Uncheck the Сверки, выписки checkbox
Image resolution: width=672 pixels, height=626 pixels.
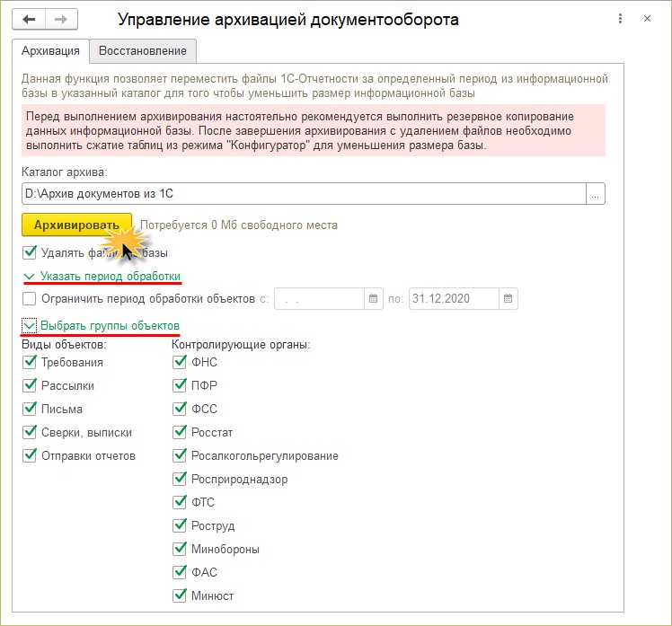pyautogui.click(x=29, y=432)
